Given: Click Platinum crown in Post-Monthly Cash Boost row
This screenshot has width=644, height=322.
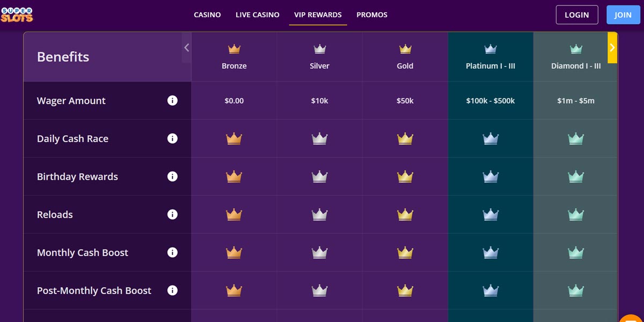Looking at the screenshot, I should (x=491, y=290).
